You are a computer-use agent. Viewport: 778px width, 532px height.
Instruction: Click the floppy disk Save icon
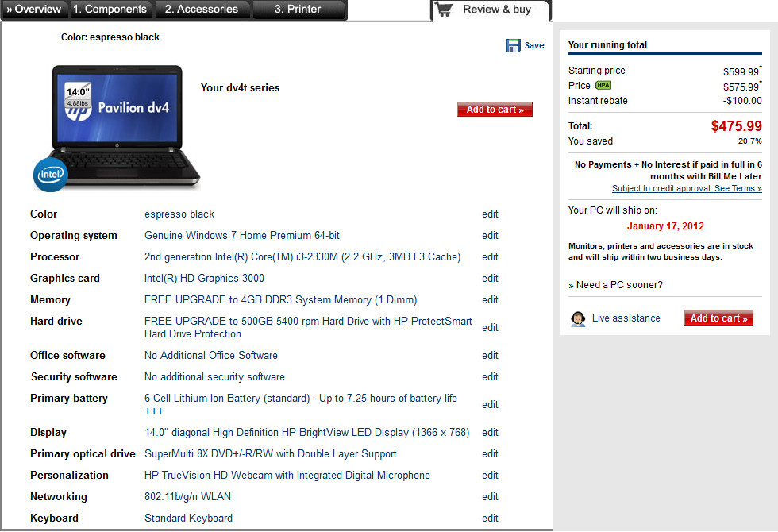coord(513,46)
